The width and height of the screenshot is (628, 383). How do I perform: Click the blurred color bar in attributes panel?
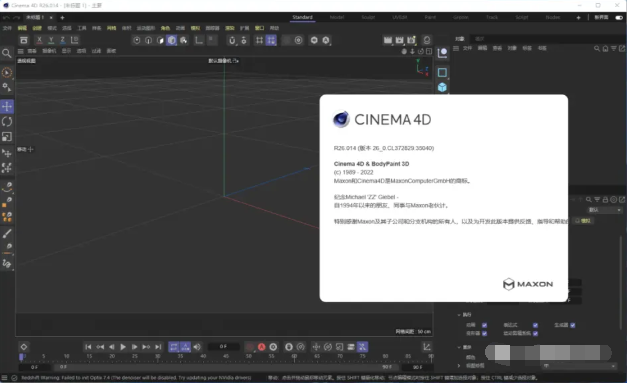548,353
